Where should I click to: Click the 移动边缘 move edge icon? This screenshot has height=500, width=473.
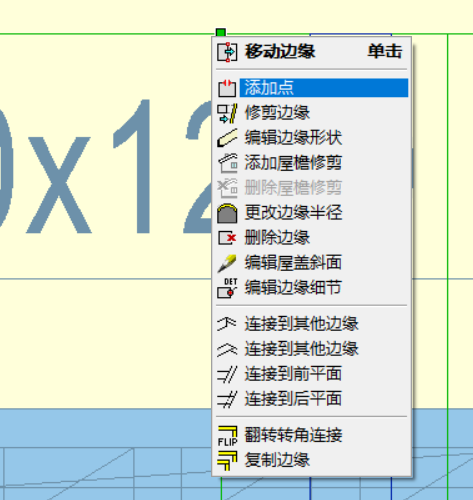click(227, 52)
